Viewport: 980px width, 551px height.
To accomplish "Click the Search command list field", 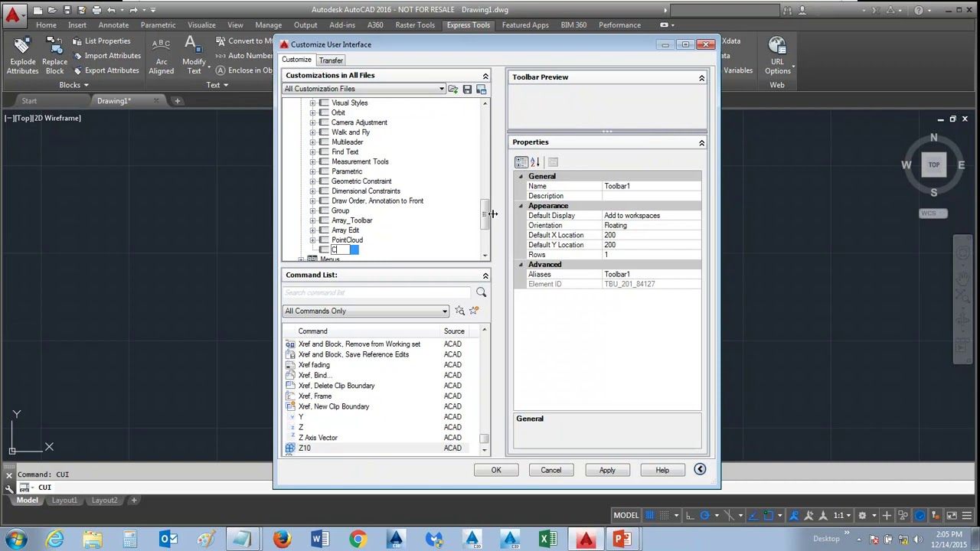I will click(377, 292).
